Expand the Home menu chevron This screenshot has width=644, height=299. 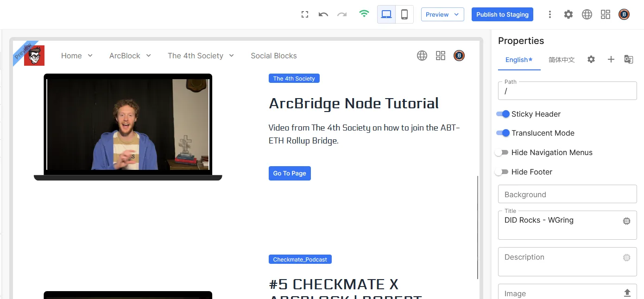90,56
